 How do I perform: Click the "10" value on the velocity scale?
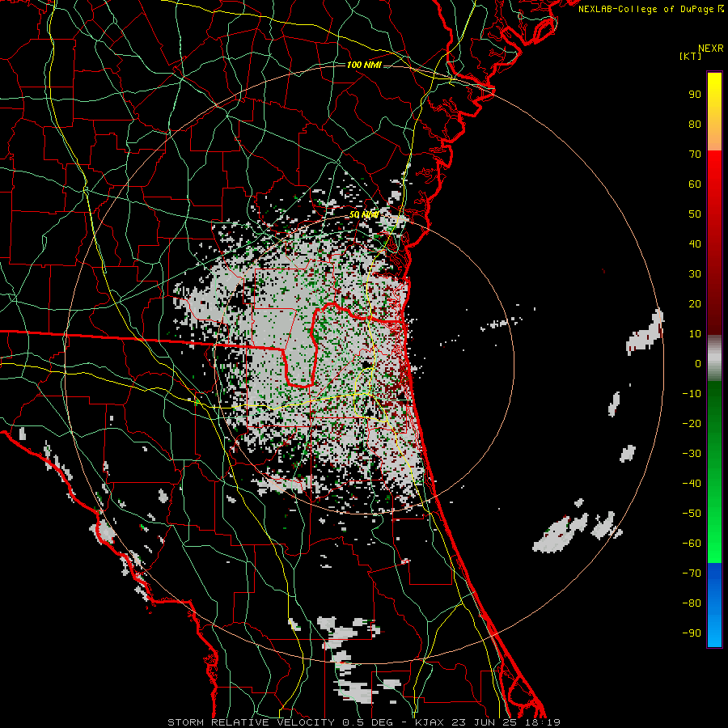click(695, 334)
